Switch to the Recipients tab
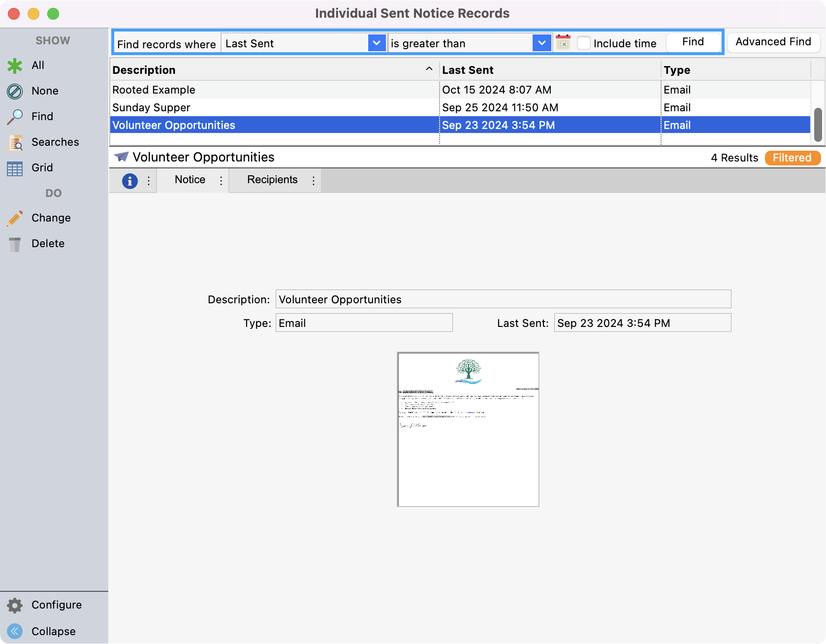Viewport: 826px width, 644px height. pyautogui.click(x=272, y=180)
